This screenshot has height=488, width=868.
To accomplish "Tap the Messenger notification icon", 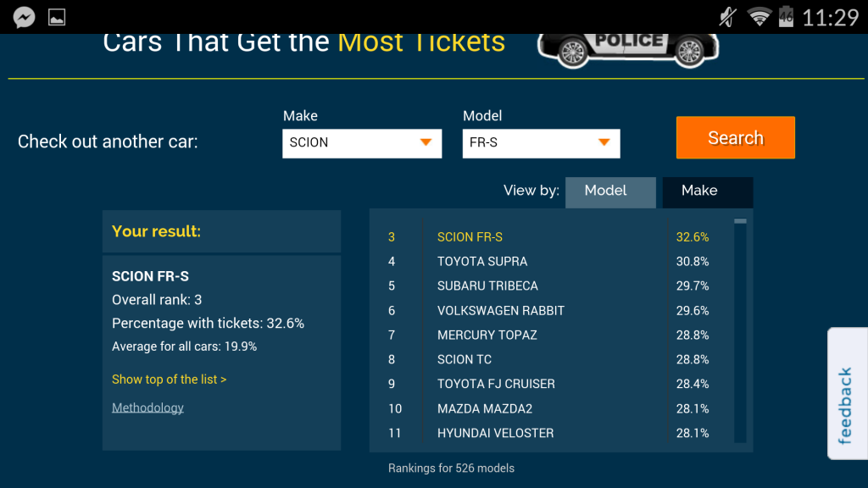I will 24,17.
